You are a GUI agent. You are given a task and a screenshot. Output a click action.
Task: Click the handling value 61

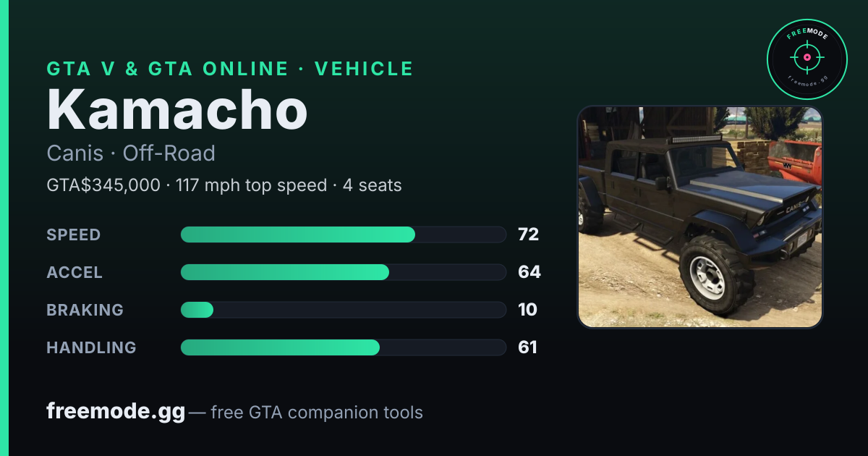[527, 347]
